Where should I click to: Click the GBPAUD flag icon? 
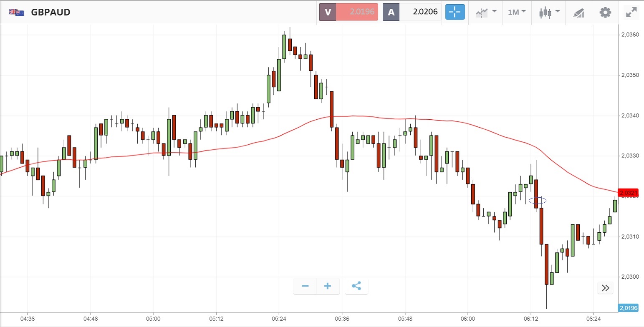(x=17, y=13)
